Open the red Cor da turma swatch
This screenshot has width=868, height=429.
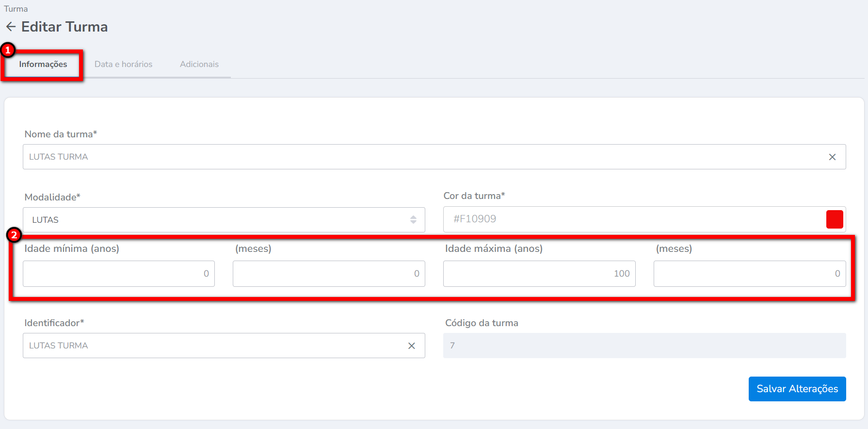pyautogui.click(x=834, y=219)
